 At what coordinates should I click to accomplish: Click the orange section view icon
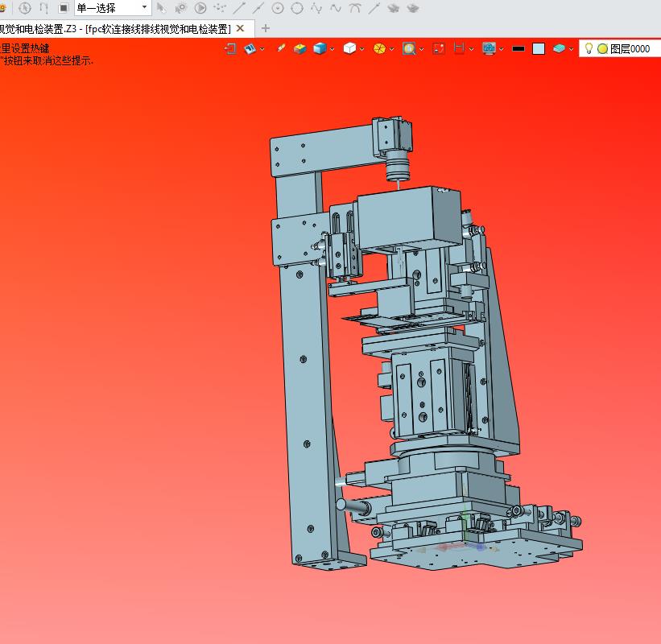click(378, 48)
